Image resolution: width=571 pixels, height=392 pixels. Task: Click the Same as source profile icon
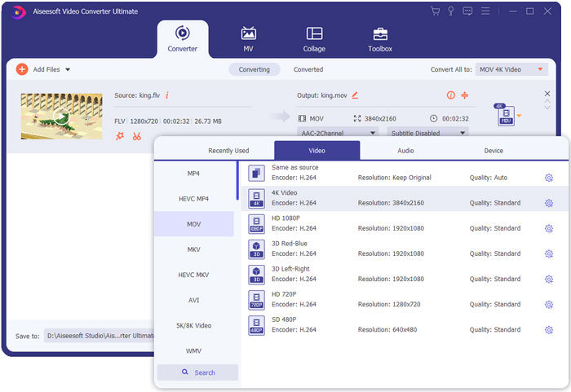[x=256, y=174]
